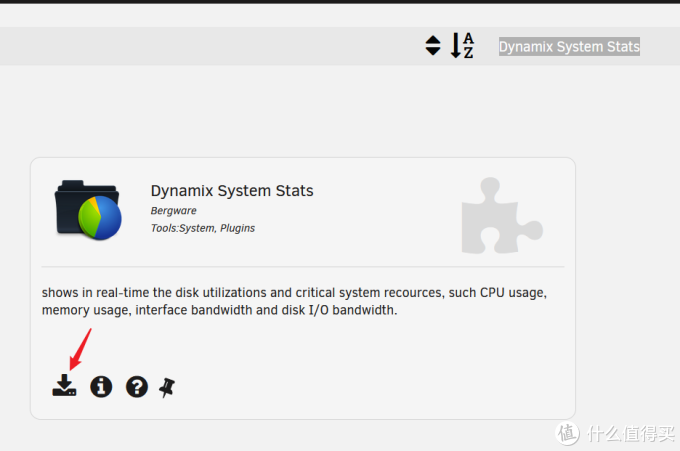Click the empty gray toolbar strip

(x=208, y=46)
